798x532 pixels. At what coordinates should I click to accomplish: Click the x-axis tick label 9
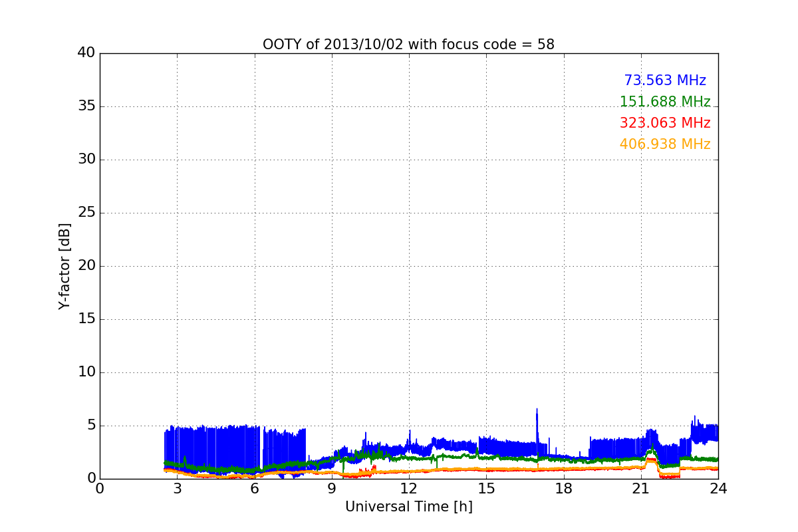coord(332,489)
